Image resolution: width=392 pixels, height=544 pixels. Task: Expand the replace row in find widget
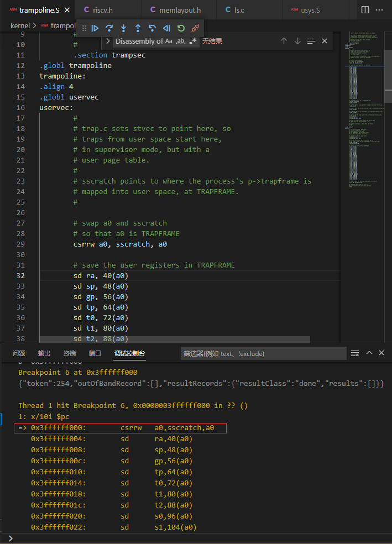tap(108, 41)
